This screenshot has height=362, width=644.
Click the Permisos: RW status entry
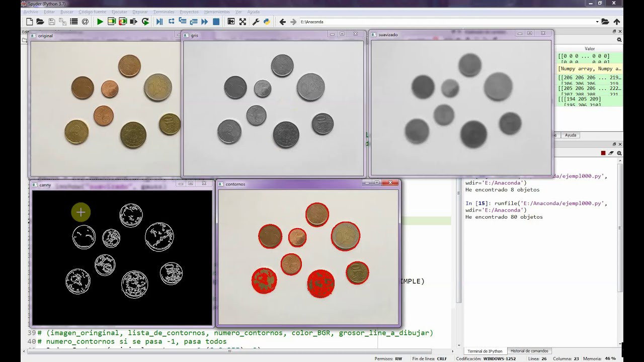click(388, 358)
